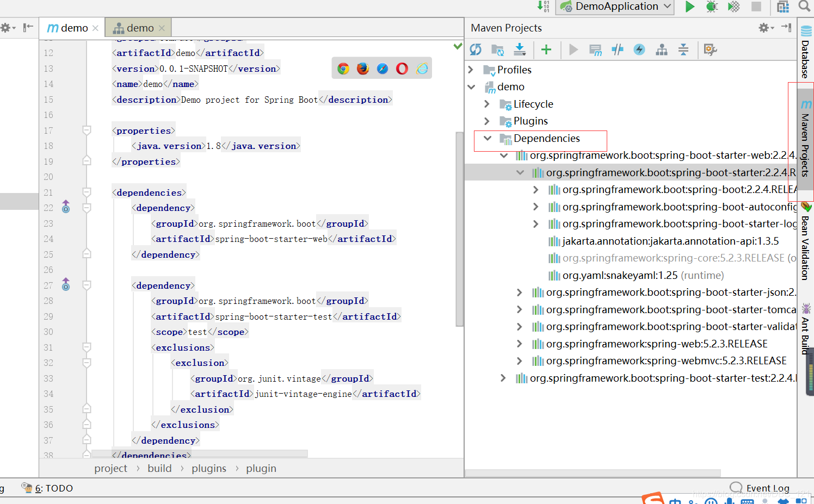Expand the Plugins node
This screenshot has width=814, height=504.
pos(488,121)
